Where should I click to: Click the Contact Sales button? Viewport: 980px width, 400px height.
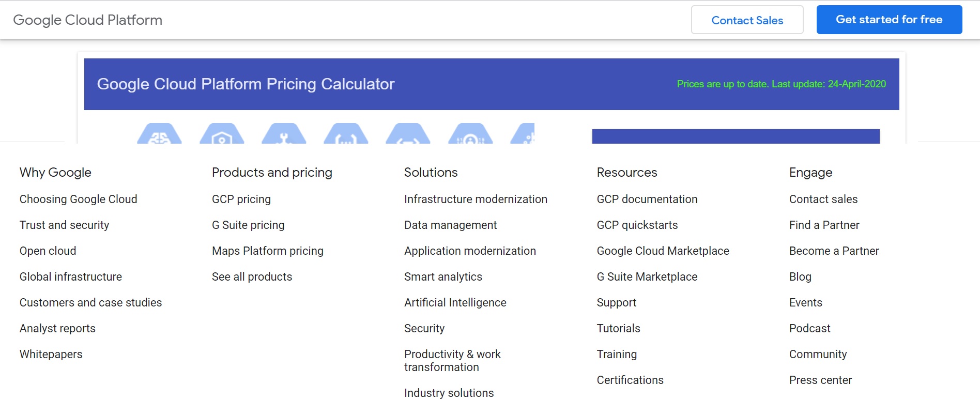coord(747,20)
